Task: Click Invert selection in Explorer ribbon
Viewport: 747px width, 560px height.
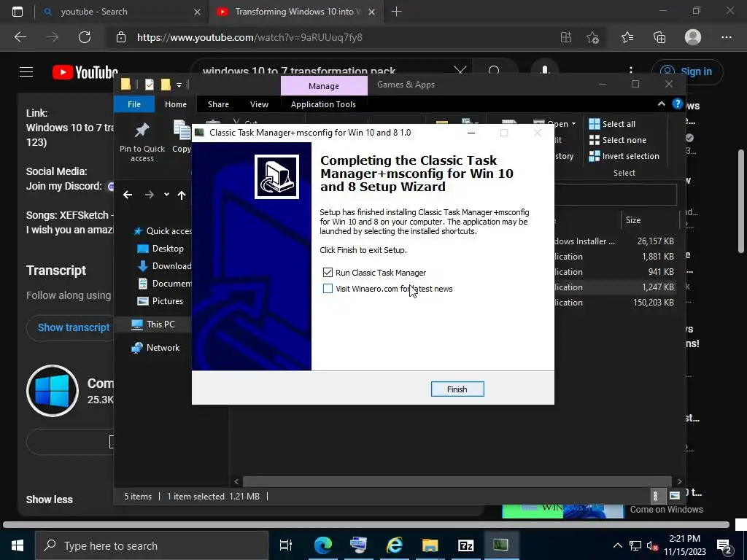Action: tap(624, 156)
